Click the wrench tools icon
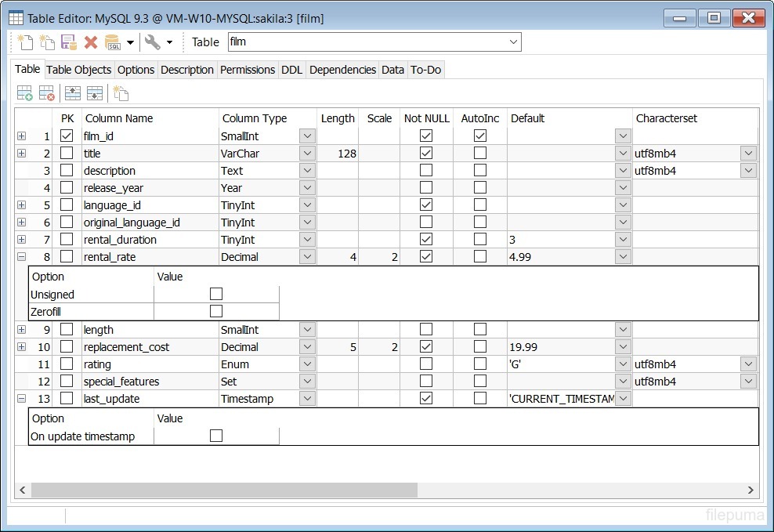 (x=153, y=42)
